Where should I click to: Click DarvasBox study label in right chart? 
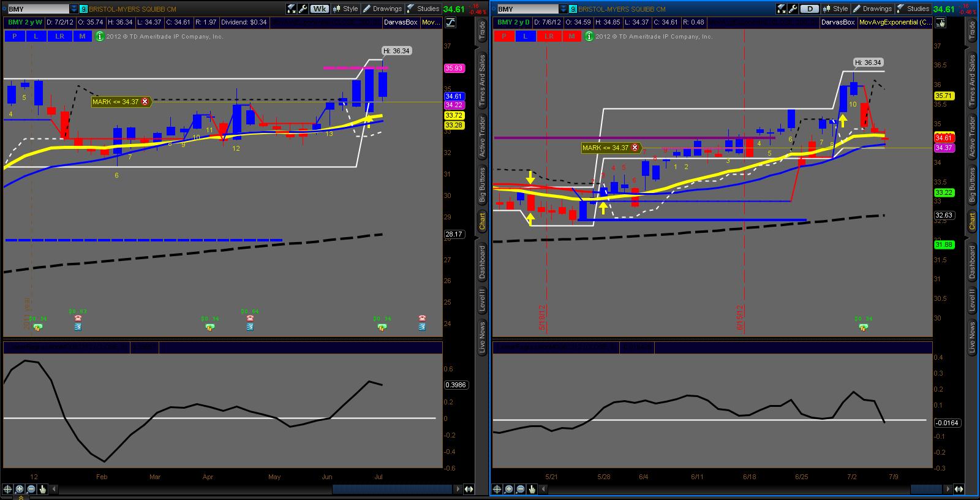(x=838, y=22)
